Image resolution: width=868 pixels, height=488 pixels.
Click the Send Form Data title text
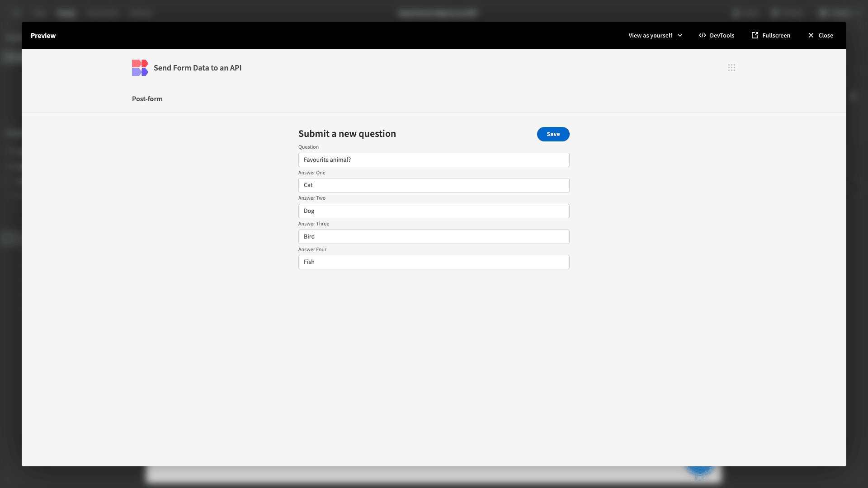coord(197,67)
